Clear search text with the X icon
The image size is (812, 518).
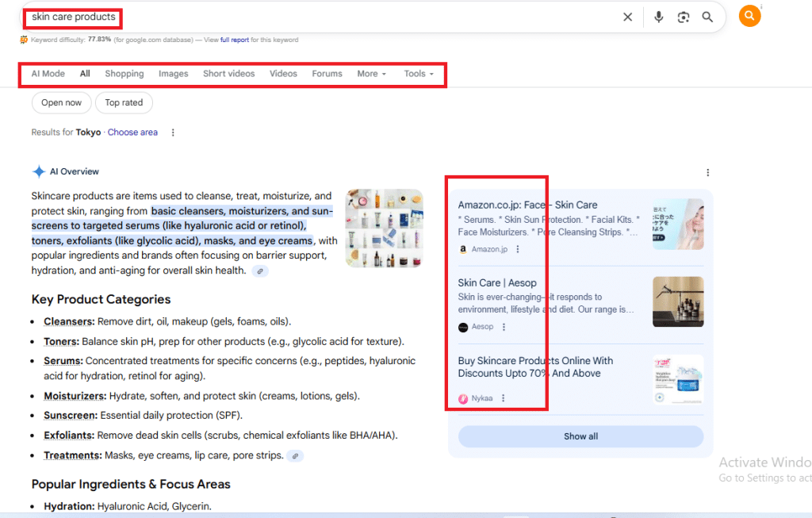[x=627, y=17]
